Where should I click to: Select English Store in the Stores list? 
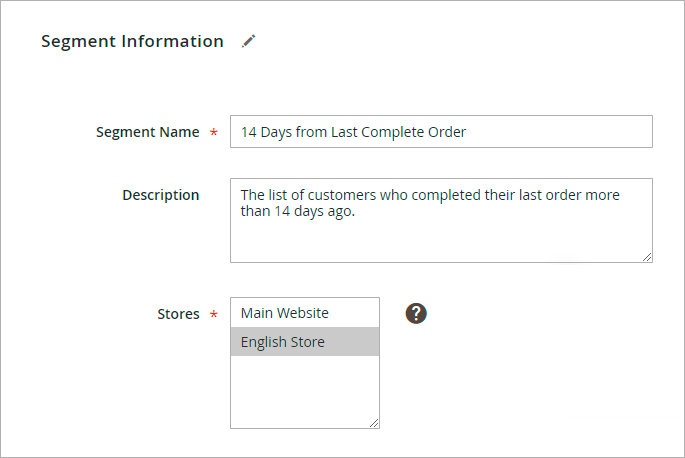click(x=283, y=342)
